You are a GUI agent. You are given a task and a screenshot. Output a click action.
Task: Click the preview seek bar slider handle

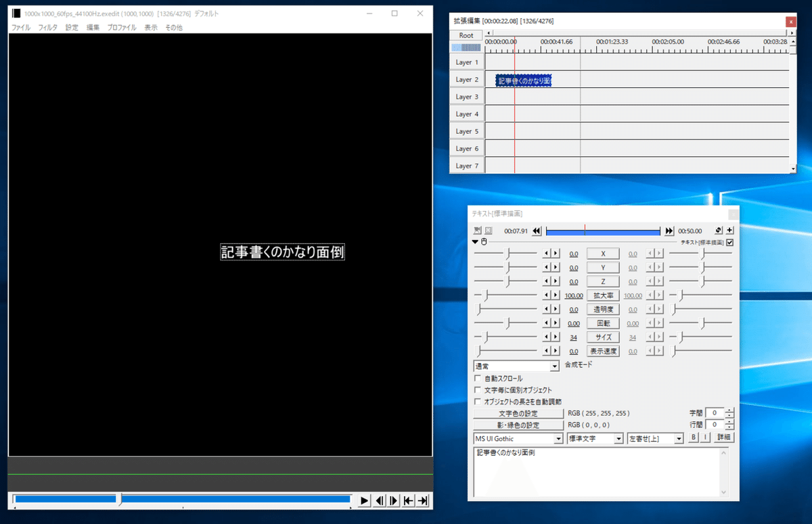point(120,500)
